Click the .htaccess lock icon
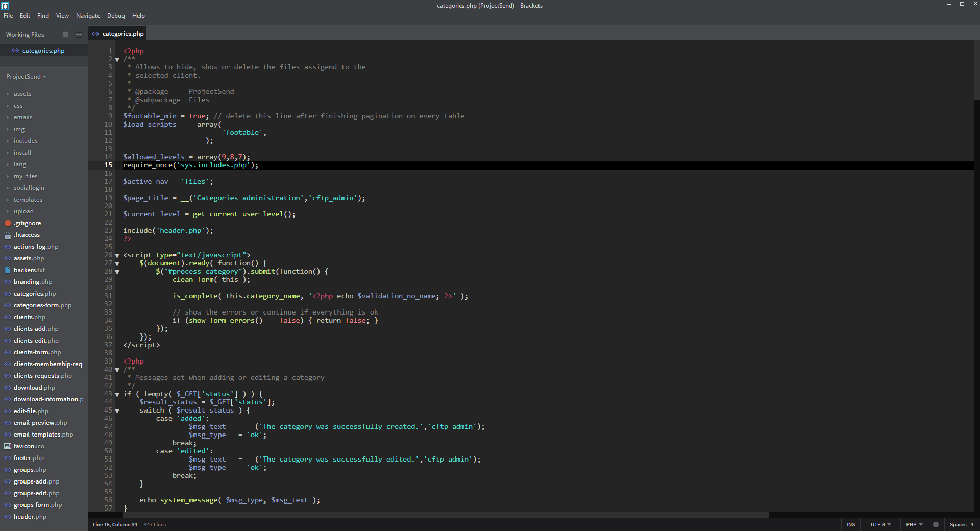Screen dimensions: 980x531 pos(8,235)
